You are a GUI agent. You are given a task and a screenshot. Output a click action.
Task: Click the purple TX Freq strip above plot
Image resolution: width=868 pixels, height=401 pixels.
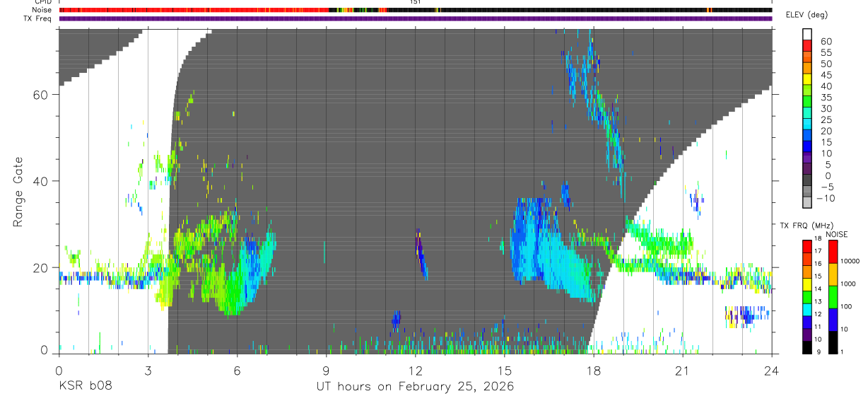pos(416,18)
